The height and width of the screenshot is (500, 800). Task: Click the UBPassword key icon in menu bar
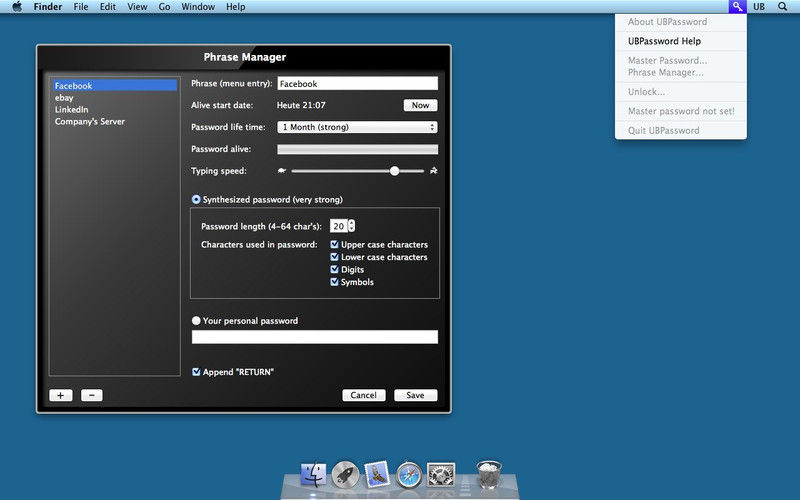(737, 6)
